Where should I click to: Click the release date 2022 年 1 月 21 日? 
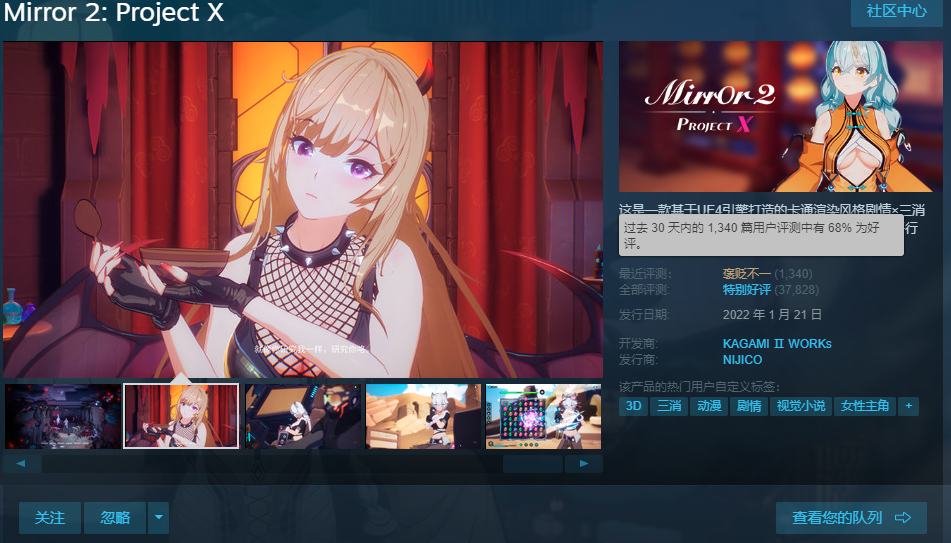[x=772, y=314]
